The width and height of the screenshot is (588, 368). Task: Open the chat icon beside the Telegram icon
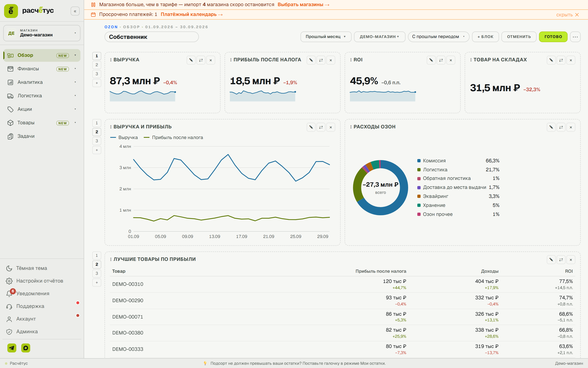26,348
